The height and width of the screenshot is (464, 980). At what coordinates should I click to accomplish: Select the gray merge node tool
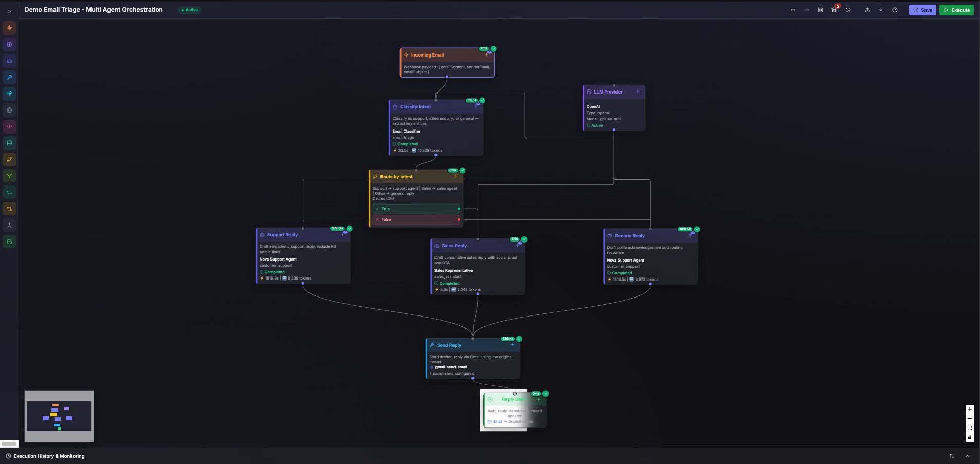tap(9, 225)
